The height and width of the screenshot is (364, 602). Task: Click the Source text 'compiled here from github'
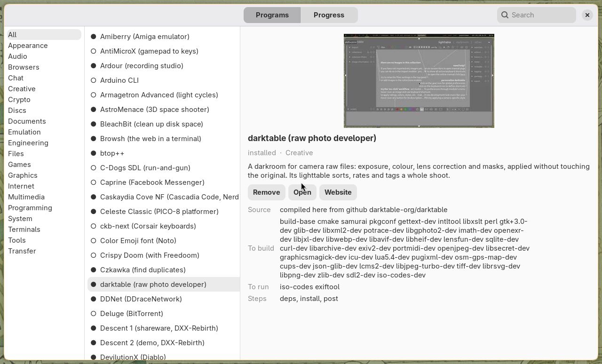[x=324, y=210]
